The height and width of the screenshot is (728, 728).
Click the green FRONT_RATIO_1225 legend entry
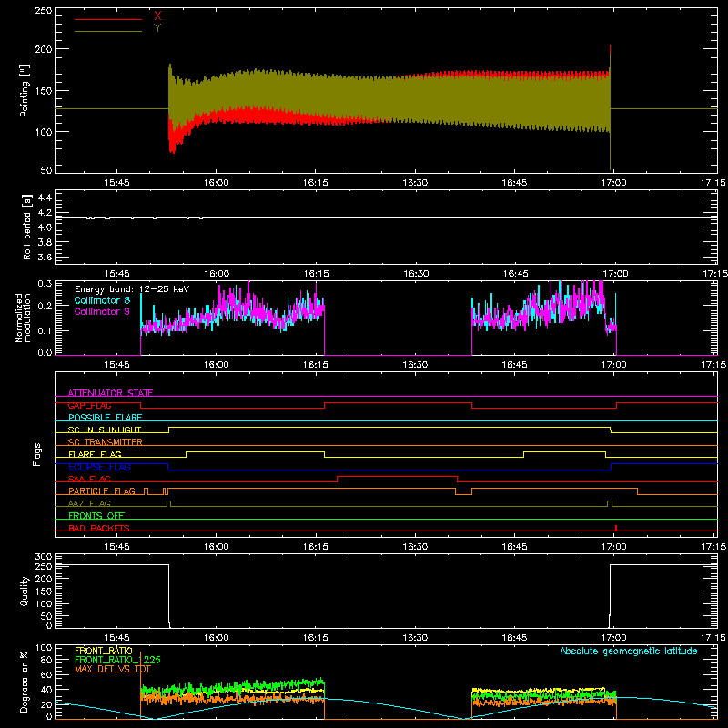coord(117,660)
